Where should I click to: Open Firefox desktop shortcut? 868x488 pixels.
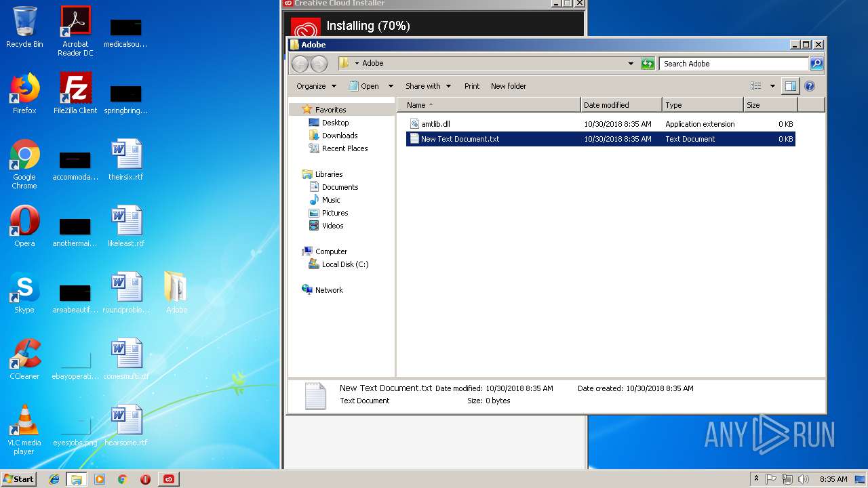click(24, 94)
